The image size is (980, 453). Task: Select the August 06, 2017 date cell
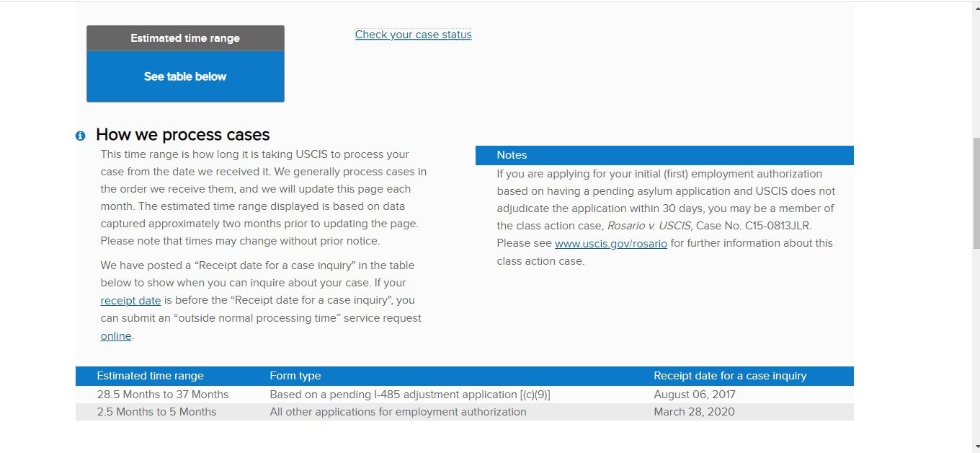[695, 395]
